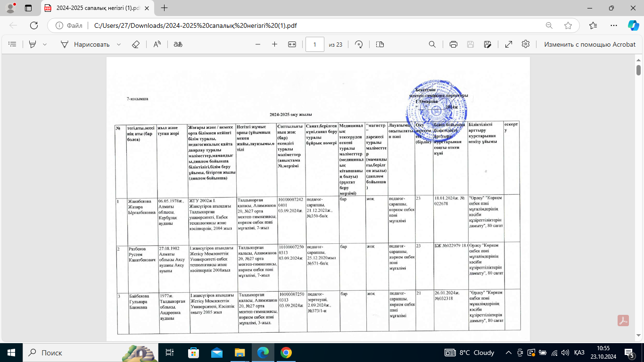Click the save icon
Viewport: 644px width, 362px height.
471,44
